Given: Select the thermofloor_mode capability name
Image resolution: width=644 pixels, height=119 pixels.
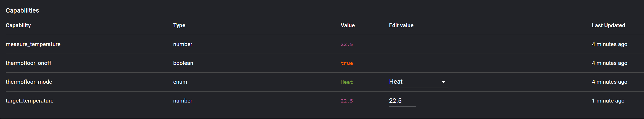Looking at the screenshot, I should (29, 82).
